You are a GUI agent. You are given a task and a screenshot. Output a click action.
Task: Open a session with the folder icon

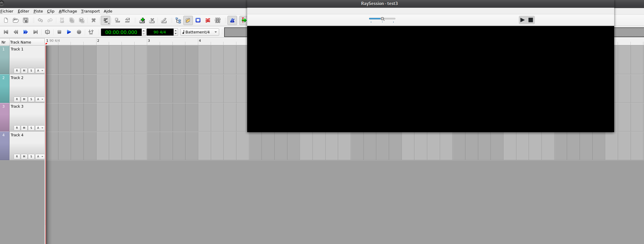[x=16, y=20]
